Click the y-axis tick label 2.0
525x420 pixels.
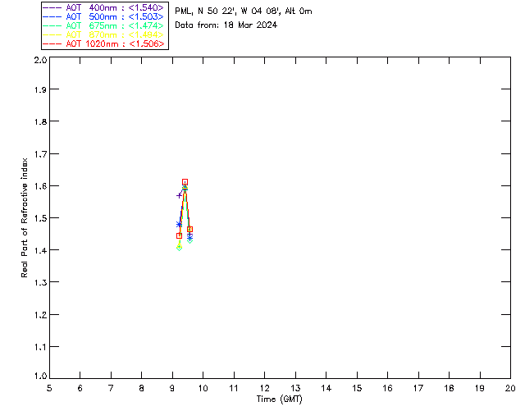[x=40, y=60]
